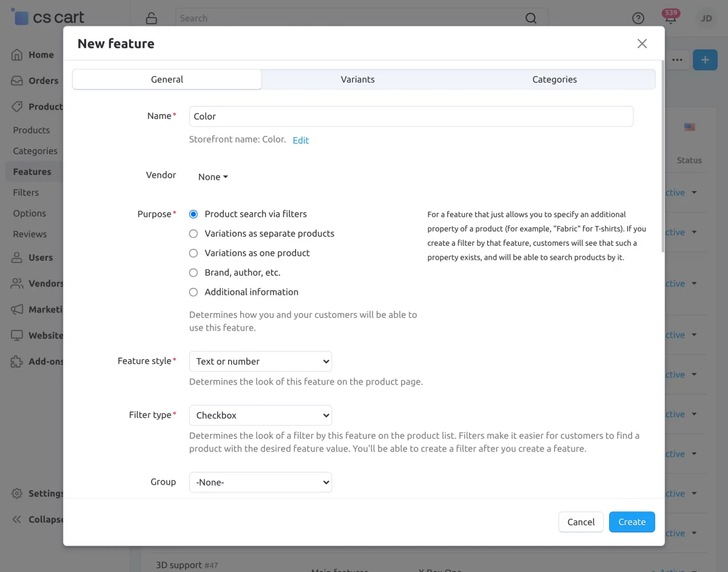
Task: Open Reviews in sidebar
Action: pos(30,234)
